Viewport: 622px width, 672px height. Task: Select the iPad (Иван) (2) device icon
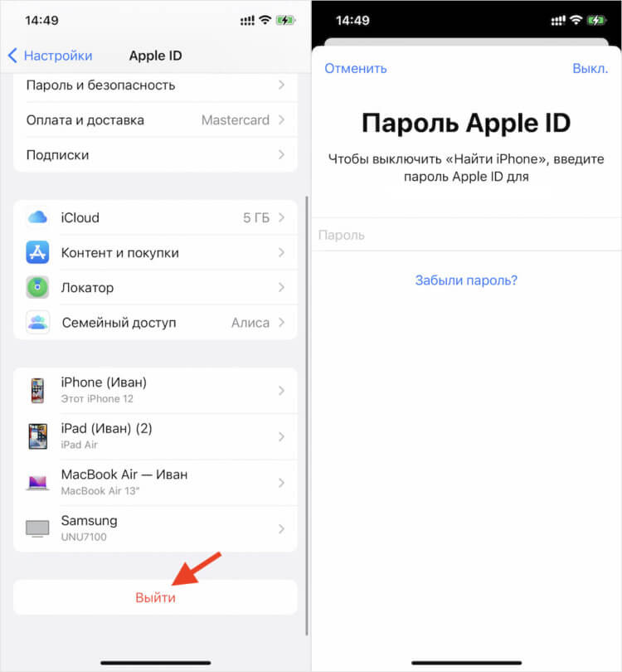tap(37, 436)
